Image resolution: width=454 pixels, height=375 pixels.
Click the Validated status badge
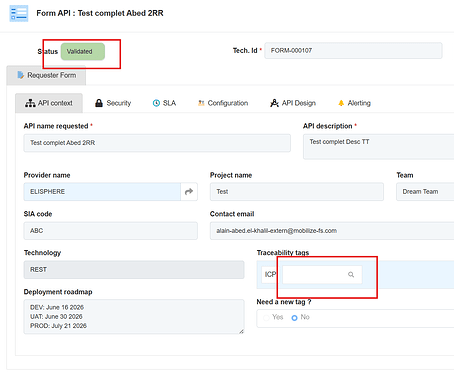click(83, 52)
